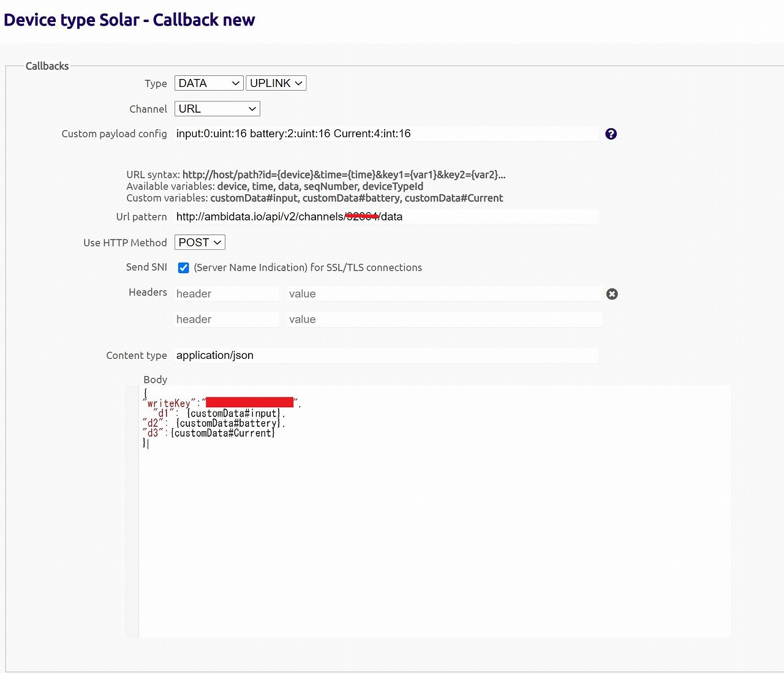Click the writeKey line in Body
Image resolution: width=784 pixels, height=673 pixels.
(171, 404)
